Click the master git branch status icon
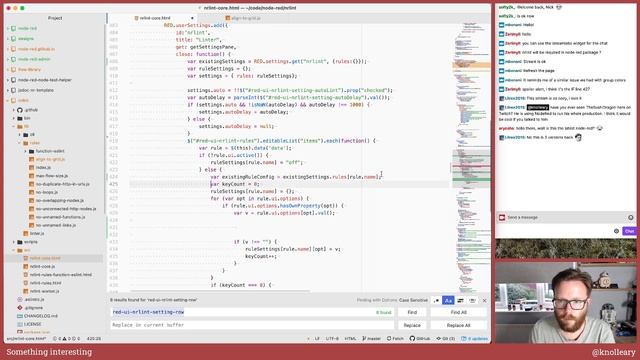The width and height of the screenshot is (640, 360). click(371, 339)
